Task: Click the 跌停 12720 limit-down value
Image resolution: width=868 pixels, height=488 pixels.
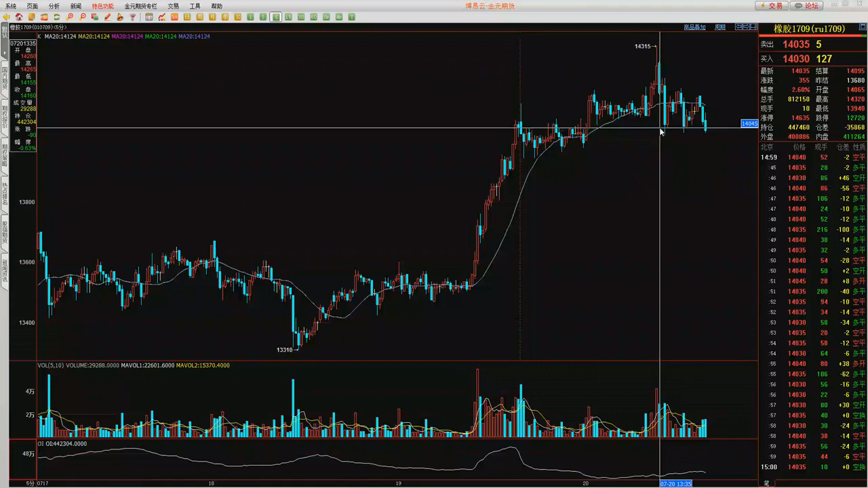Action: point(855,118)
